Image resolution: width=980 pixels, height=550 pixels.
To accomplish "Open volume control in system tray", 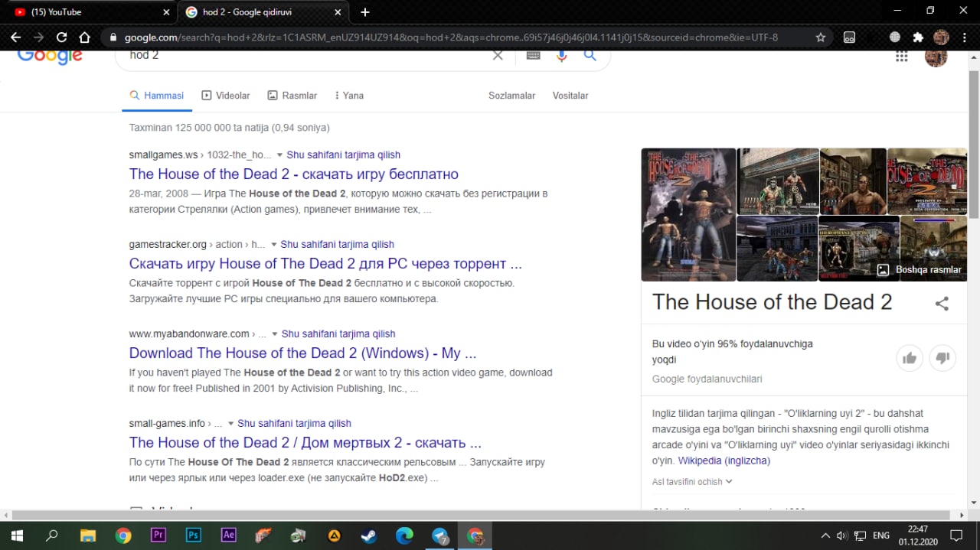I will click(x=842, y=535).
